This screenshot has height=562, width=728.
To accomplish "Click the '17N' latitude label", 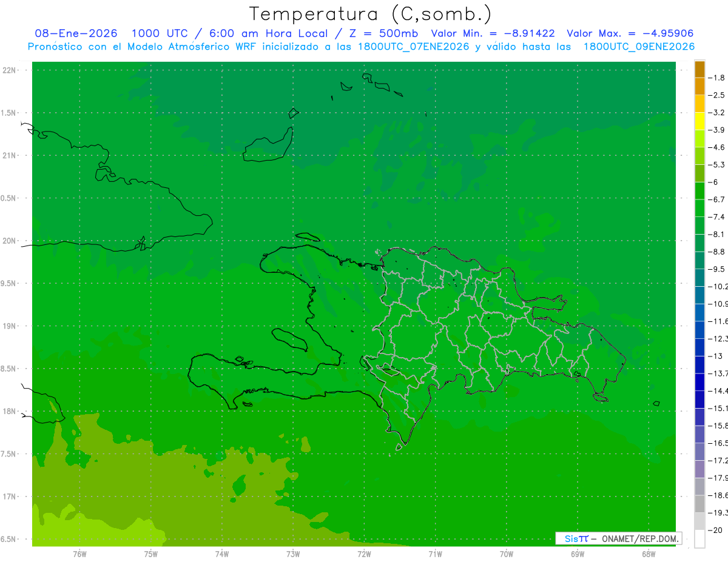I will pos(9,497).
